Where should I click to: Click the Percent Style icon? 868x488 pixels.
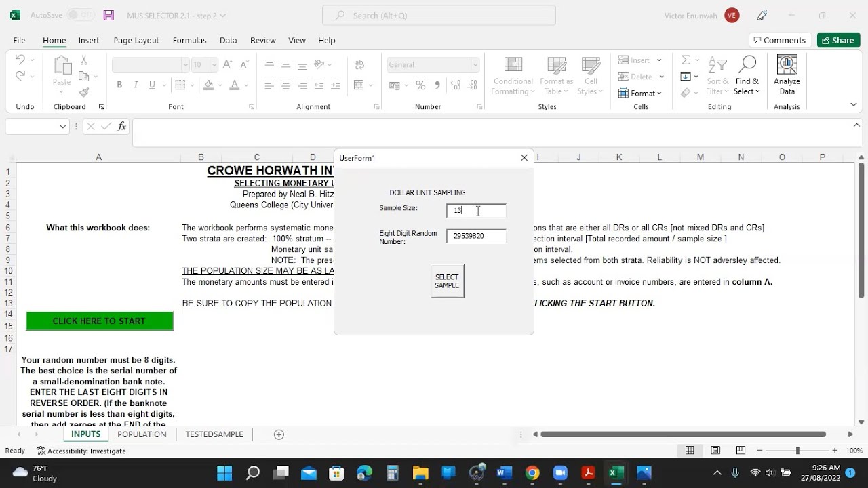click(x=420, y=85)
